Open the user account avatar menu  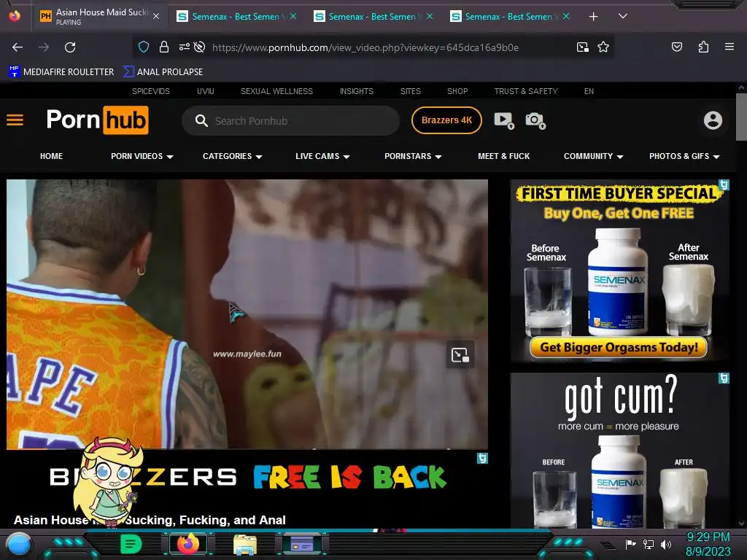pyautogui.click(x=713, y=120)
